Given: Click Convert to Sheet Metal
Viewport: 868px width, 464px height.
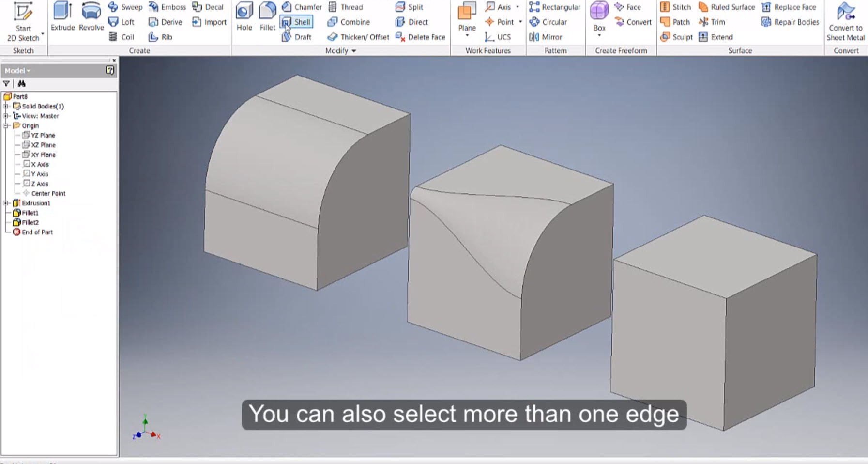Looking at the screenshot, I should click(x=845, y=22).
